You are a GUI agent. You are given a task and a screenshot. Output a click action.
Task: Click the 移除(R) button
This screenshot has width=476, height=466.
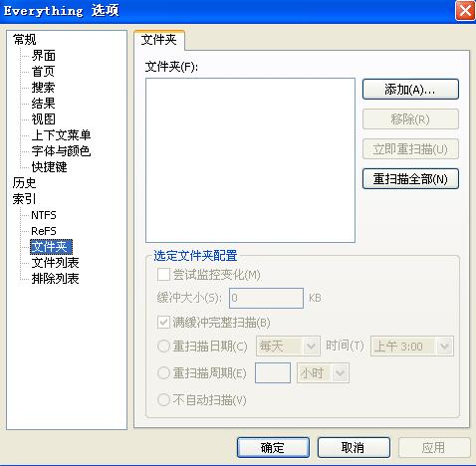point(410,118)
